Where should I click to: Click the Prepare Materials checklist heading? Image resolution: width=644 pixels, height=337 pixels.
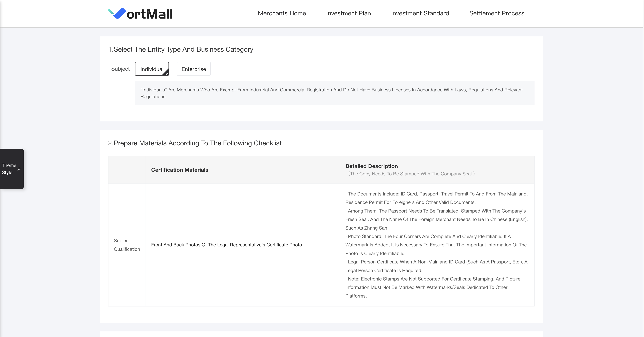point(194,143)
